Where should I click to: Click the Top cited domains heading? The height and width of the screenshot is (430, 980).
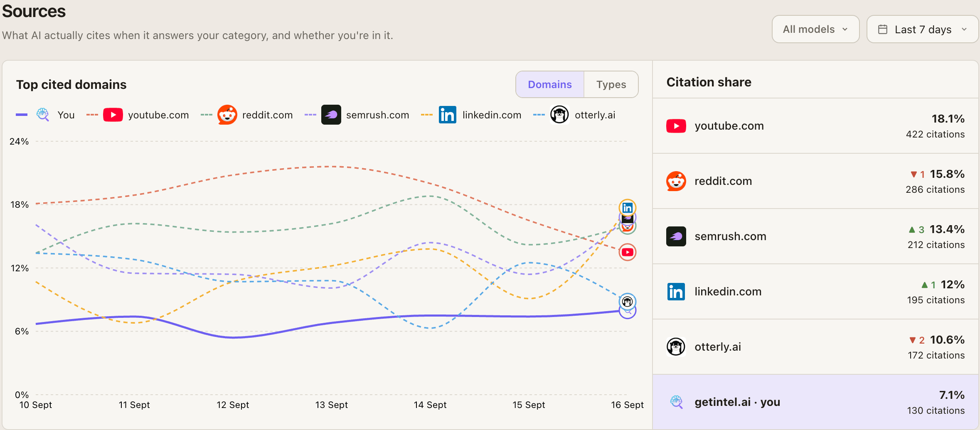point(71,84)
